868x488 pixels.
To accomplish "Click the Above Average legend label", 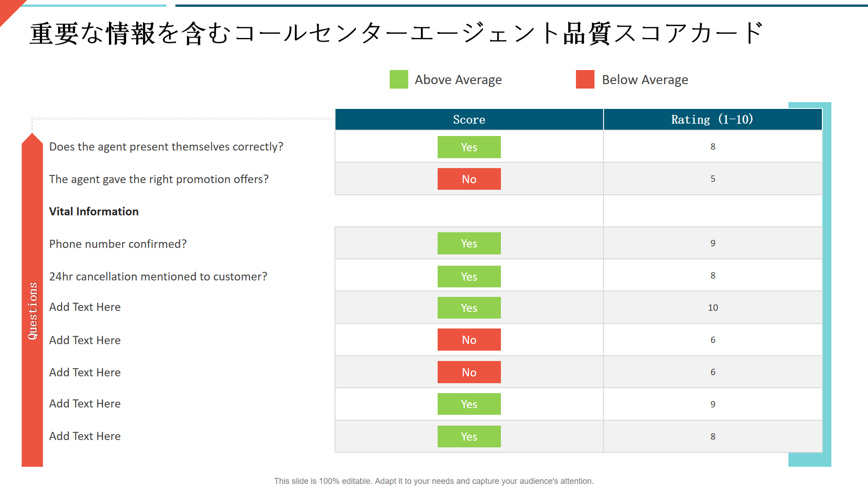I will pos(458,80).
